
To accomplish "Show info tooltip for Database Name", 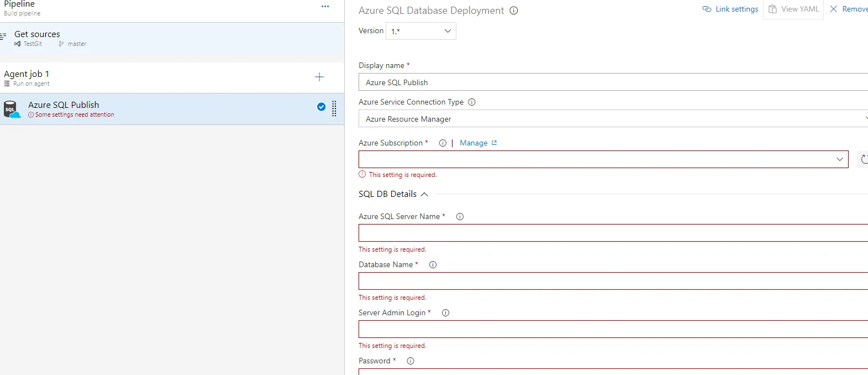I will point(433,265).
